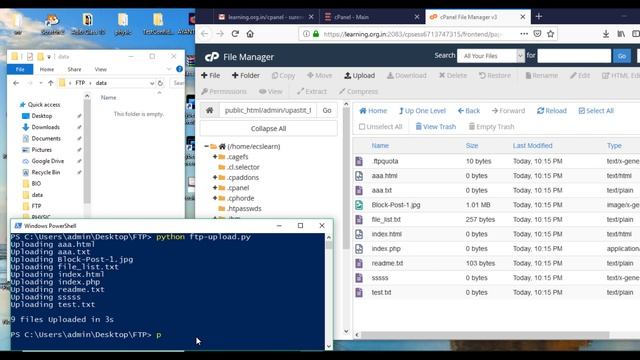Go to Home in the file list toolbar

(373, 111)
